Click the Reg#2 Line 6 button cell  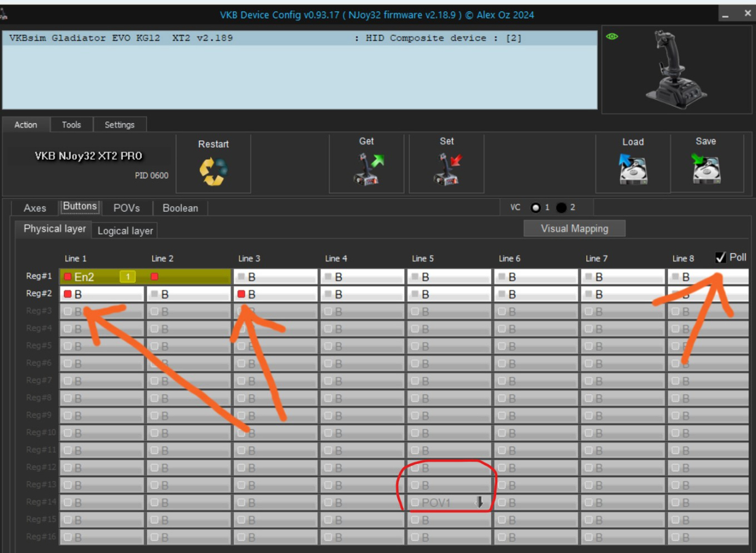tap(536, 294)
